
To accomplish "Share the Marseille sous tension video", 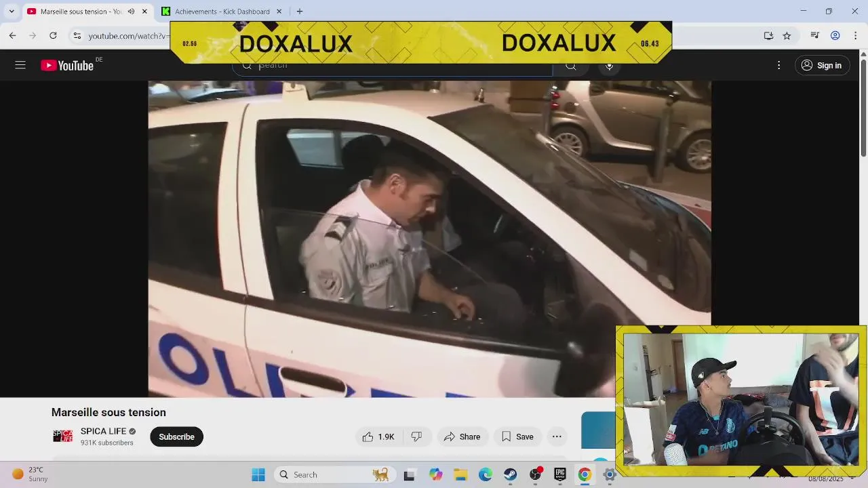I will [x=462, y=436].
